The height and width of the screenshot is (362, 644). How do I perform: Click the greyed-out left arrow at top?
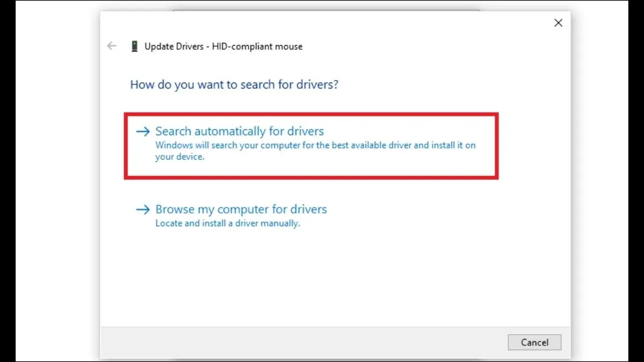coord(111,46)
